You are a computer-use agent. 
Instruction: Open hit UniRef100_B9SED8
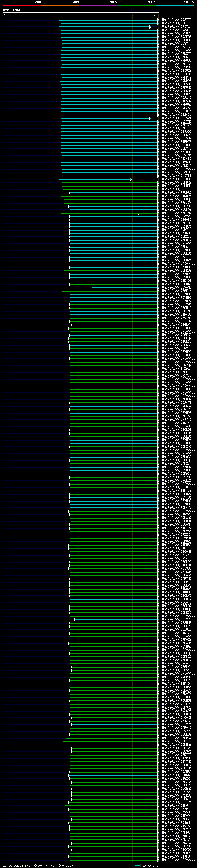pyautogui.click(x=177, y=37)
